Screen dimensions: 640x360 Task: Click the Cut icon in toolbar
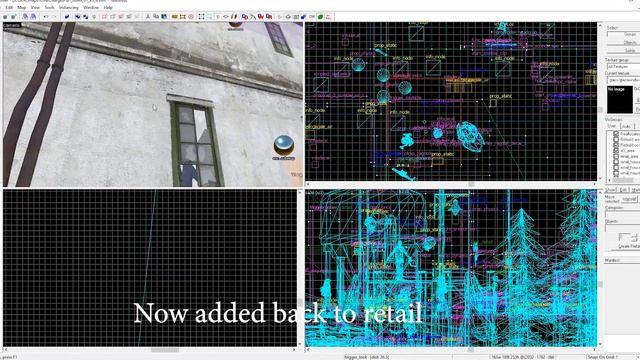148,17
